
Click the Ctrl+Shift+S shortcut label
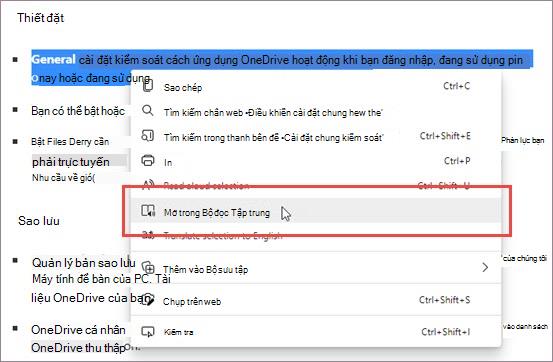click(x=445, y=300)
